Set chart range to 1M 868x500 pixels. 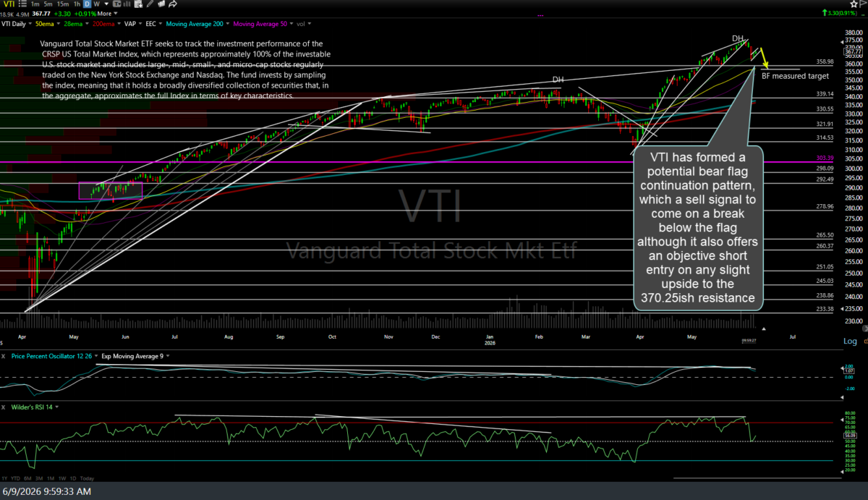click(x=51, y=478)
